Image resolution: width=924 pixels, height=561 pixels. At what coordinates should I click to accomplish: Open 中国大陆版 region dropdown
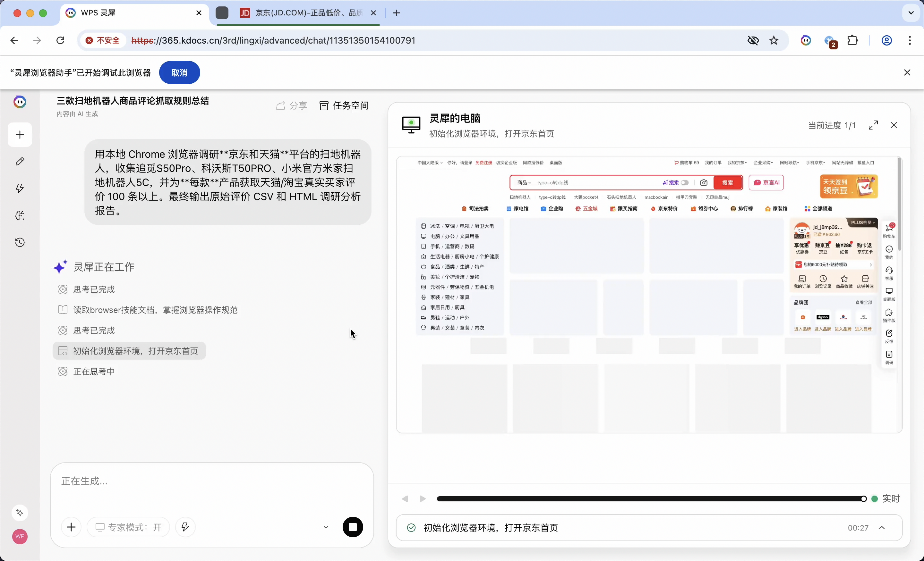430,163
